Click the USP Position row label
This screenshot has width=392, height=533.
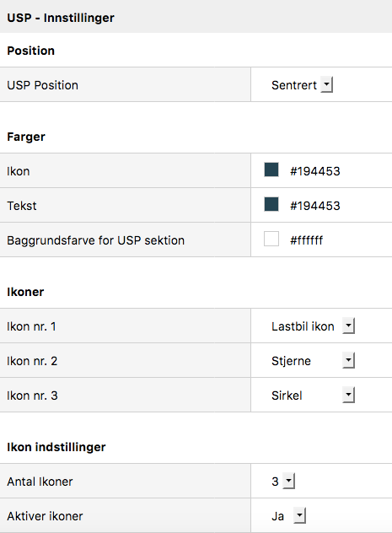pos(42,85)
